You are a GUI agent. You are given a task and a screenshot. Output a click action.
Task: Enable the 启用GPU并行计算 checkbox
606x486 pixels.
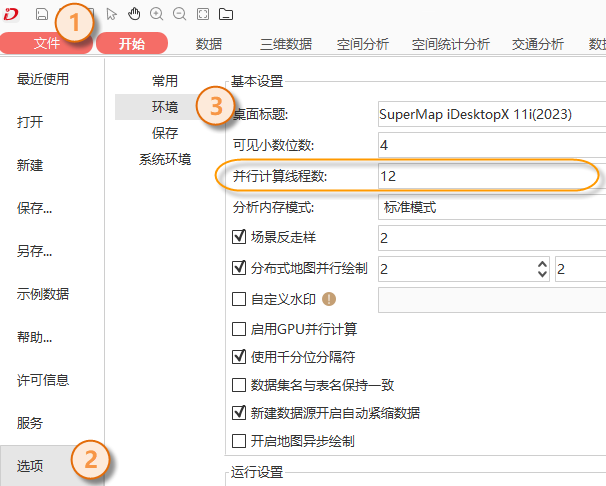[239, 328]
